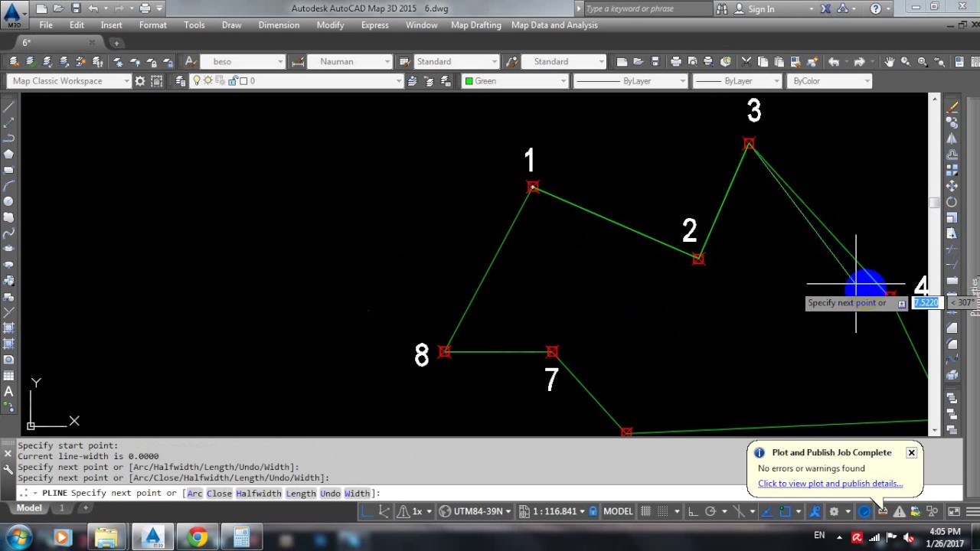The height and width of the screenshot is (551, 980).
Task: Toggle layer 0 on/off light bulb
Action: [x=197, y=80]
